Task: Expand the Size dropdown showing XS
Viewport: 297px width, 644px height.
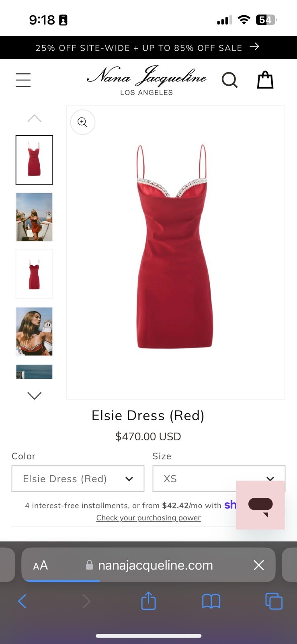Action: point(219,479)
